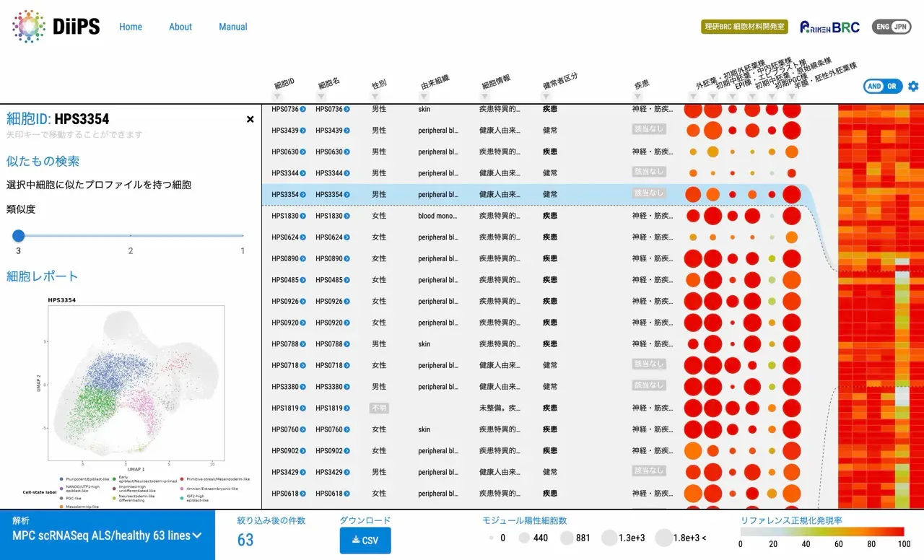The image size is (924, 560).
Task: Go to the Home page
Action: tap(131, 27)
